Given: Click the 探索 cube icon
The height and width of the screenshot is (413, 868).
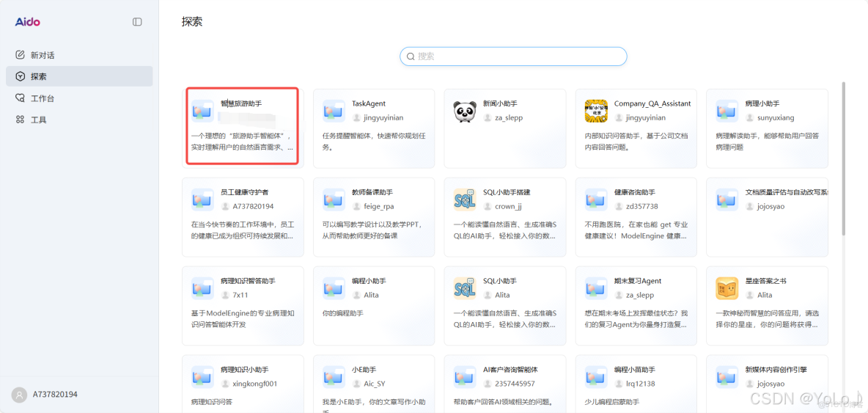Looking at the screenshot, I should (x=20, y=76).
